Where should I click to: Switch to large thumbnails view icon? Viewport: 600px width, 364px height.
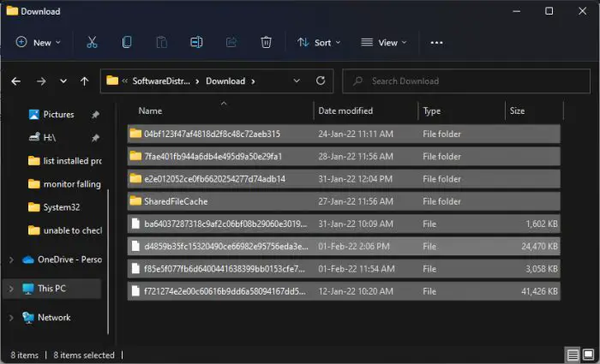click(588, 355)
